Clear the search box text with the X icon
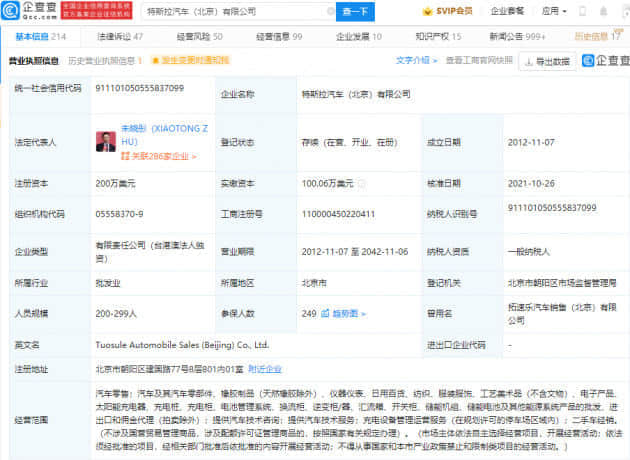This screenshot has height=460, width=630. click(331, 12)
